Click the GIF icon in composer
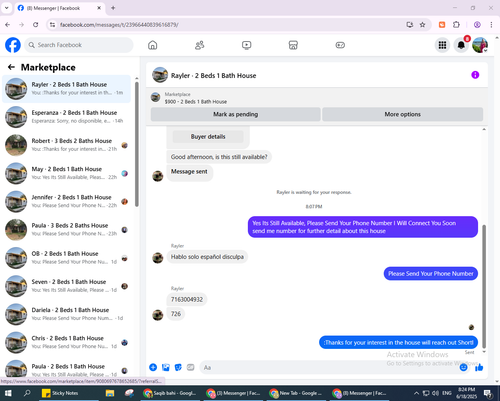Screen dimensions: 500x401 point(190,367)
